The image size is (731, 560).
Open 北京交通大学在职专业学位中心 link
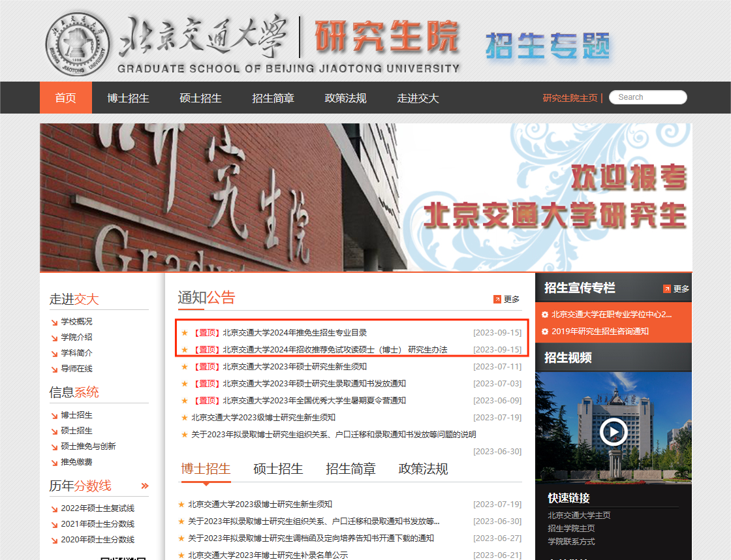612,315
